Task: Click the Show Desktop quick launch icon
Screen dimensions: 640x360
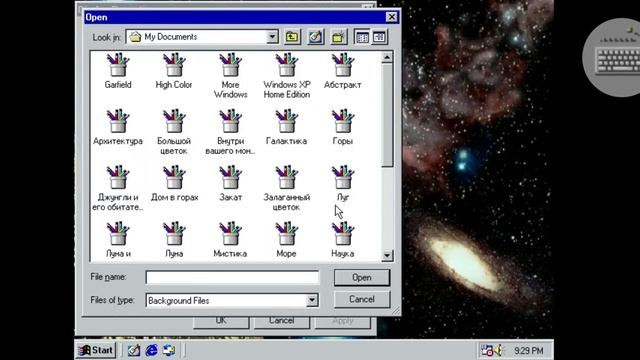Action: [133, 350]
